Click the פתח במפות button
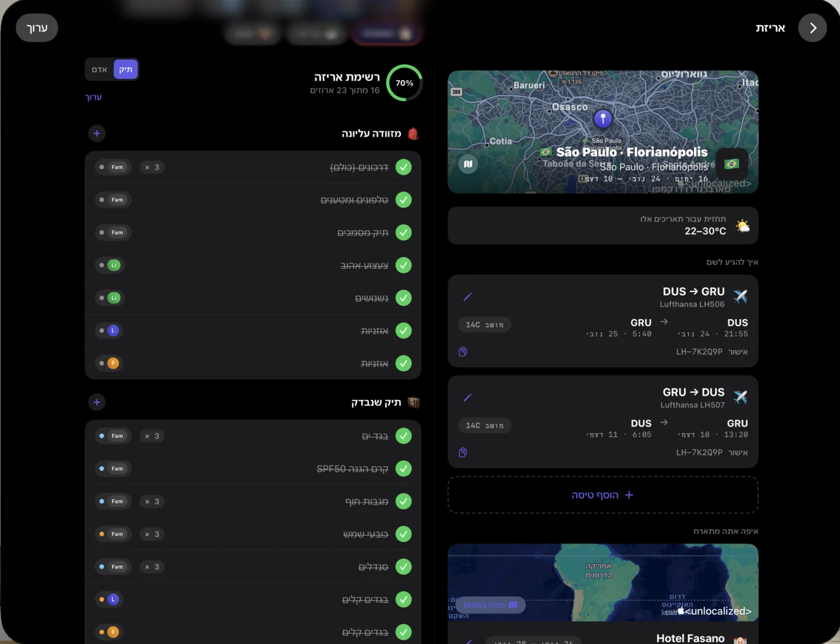 pyautogui.click(x=491, y=605)
